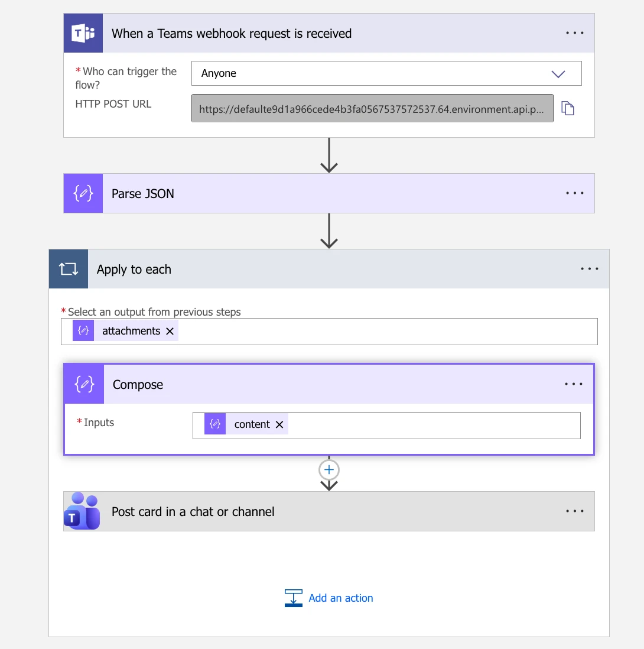Expand Post card in a chat or channel
This screenshot has width=644, height=649.
[329, 511]
